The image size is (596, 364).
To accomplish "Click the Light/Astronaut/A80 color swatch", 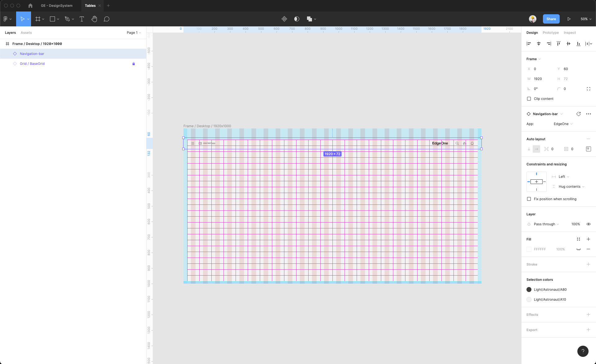I will 529,290.
